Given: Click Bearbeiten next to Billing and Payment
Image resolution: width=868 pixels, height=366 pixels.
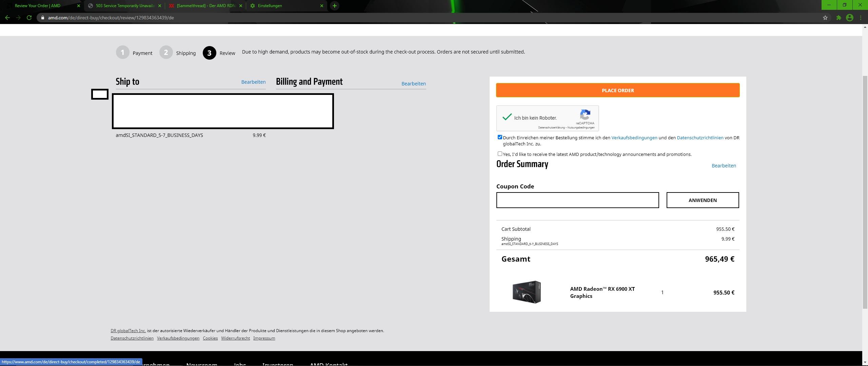Looking at the screenshot, I should coord(413,84).
